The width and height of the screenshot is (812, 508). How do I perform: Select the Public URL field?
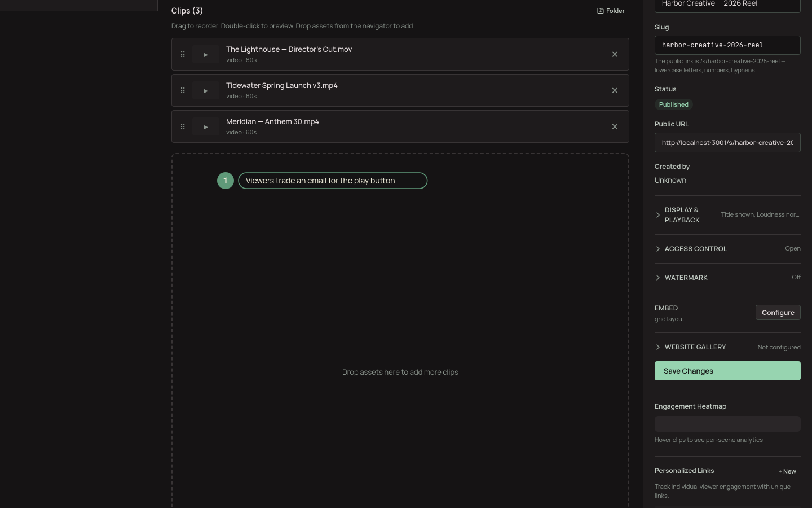[x=727, y=143]
